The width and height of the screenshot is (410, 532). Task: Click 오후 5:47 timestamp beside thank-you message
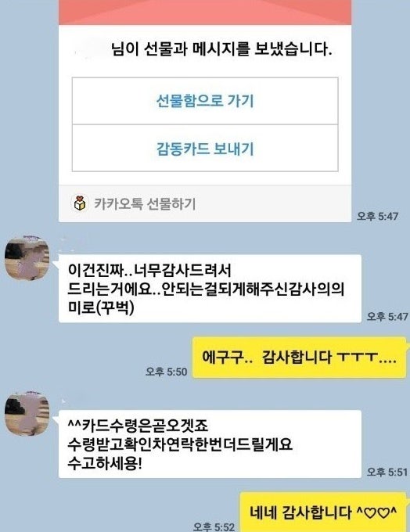[387, 317]
